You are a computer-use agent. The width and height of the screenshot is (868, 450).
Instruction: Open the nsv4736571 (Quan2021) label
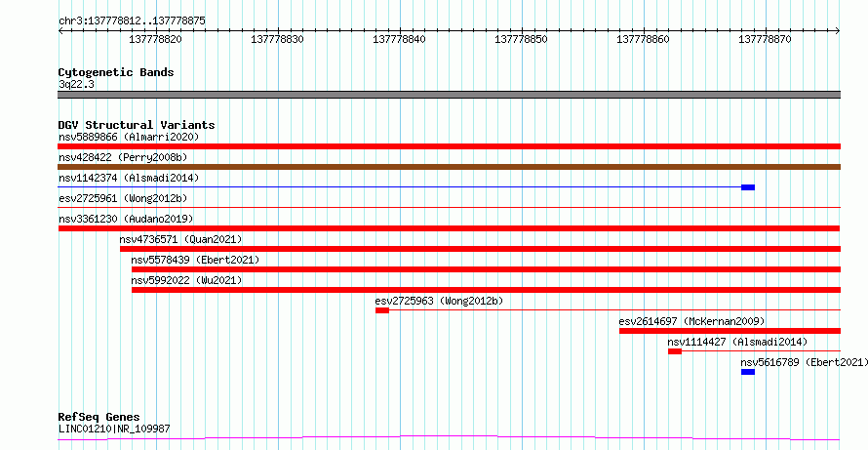click(181, 239)
